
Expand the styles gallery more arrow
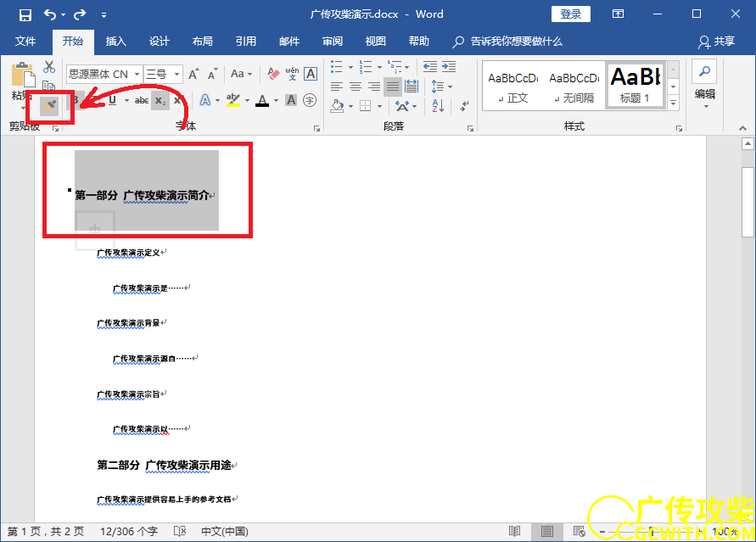[x=674, y=102]
